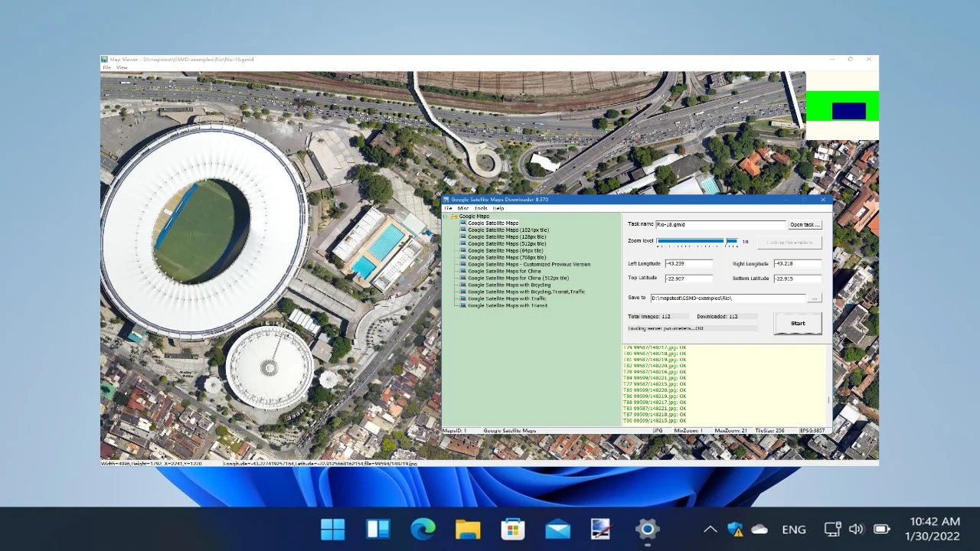This screenshot has width=980, height=551.
Task: Click the Total images: 112 label
Action: (649, 316)
